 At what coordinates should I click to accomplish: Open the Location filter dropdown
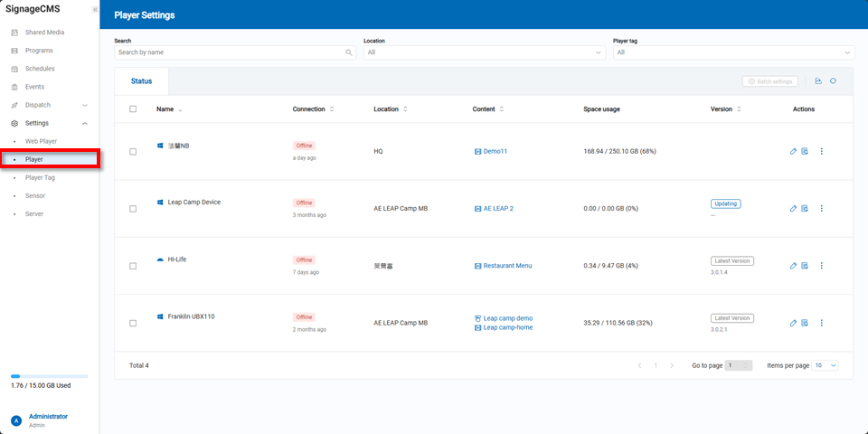coord(484,52)
